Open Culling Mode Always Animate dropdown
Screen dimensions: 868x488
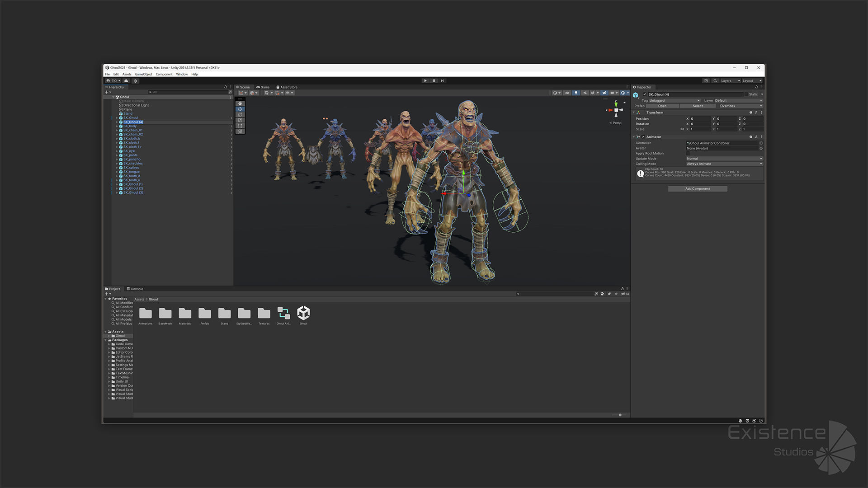724,164
